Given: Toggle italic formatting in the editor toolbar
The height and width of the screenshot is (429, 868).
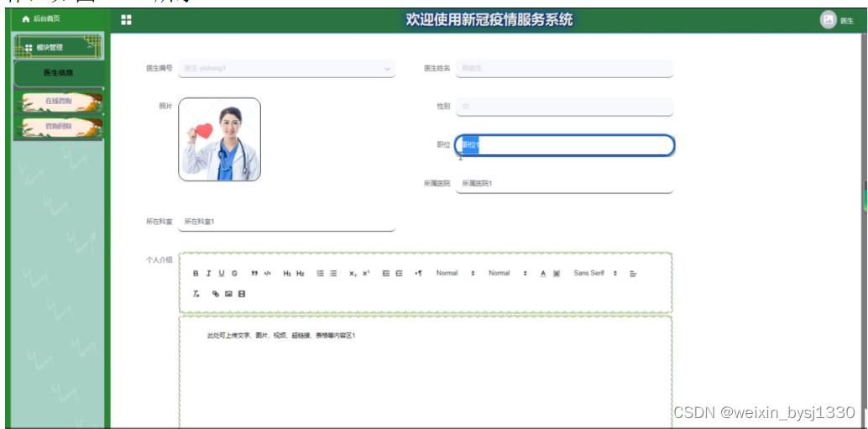Looking at the screenshot, I should pos(209,274).
